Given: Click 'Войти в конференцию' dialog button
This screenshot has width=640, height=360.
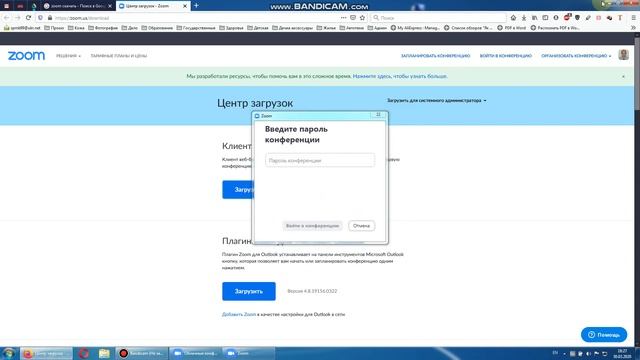Looking at the screenshot, I should click(x=312, y=226).
